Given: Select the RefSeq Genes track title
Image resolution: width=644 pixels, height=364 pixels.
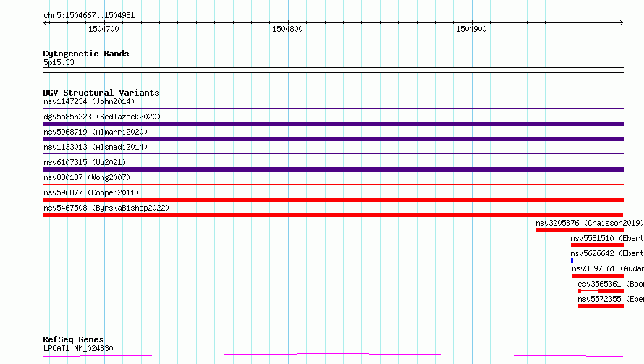Looking at the screenshot, I should click(x=73, y=339).
